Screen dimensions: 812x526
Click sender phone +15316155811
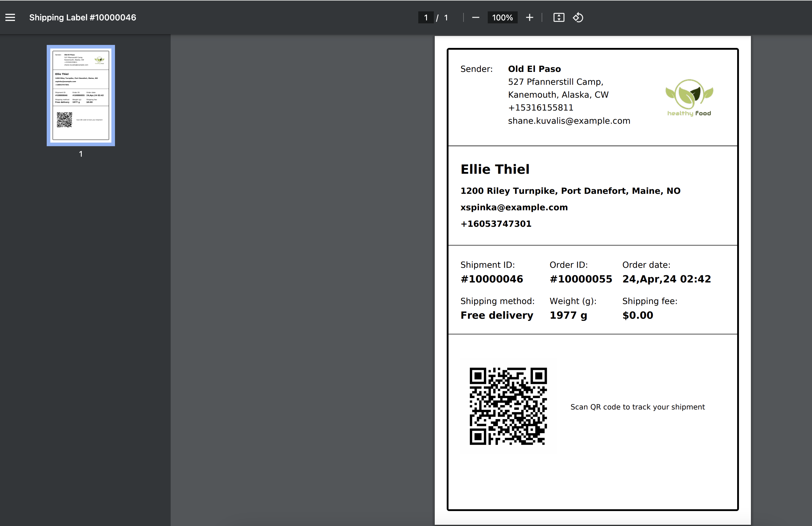(x=541, y=108)
